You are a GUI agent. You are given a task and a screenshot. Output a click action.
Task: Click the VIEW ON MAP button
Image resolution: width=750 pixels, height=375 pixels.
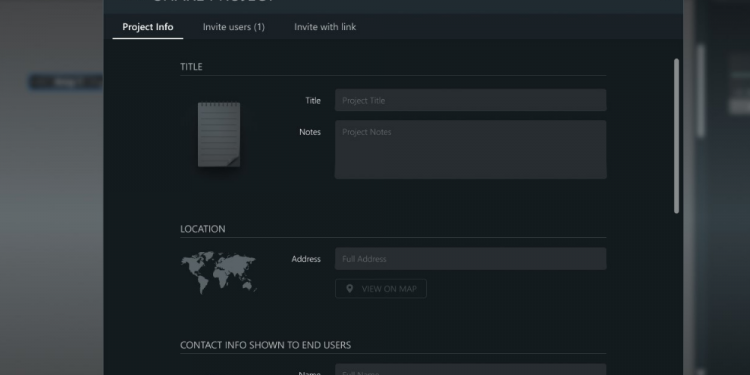pos(381,288)
